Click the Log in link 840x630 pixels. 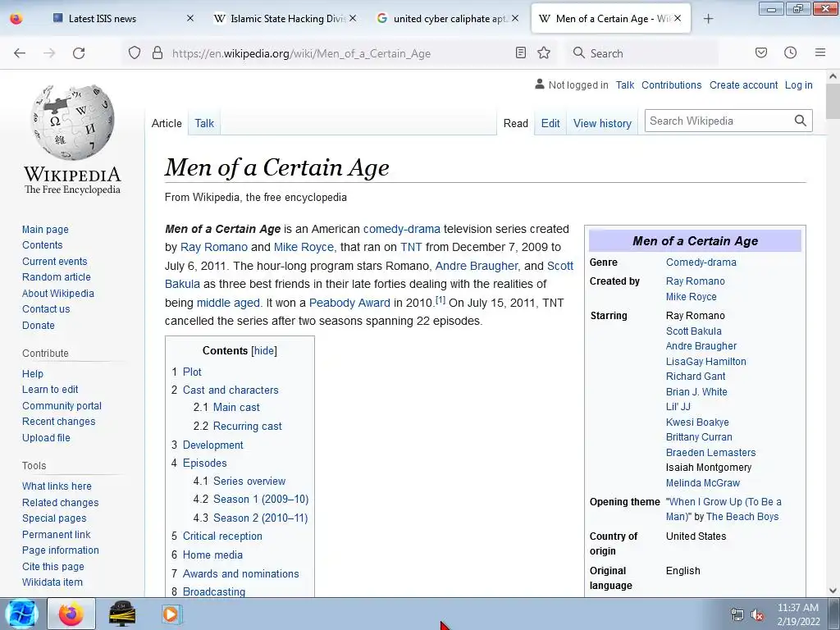pos(799,85)
